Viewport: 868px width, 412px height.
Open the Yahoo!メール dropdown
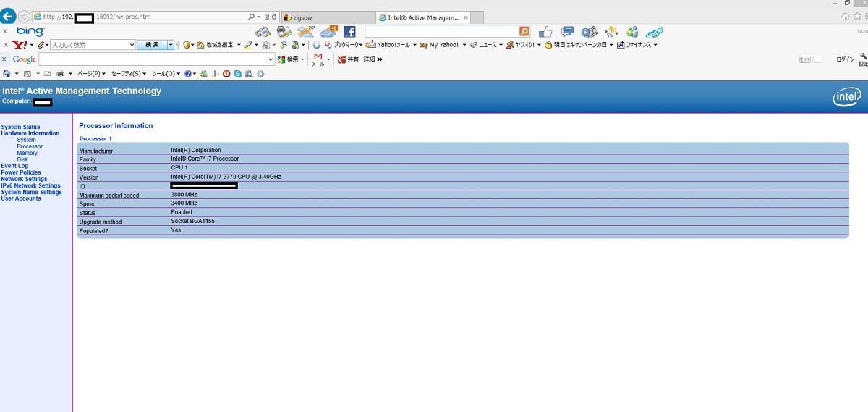tap(415, 45)
